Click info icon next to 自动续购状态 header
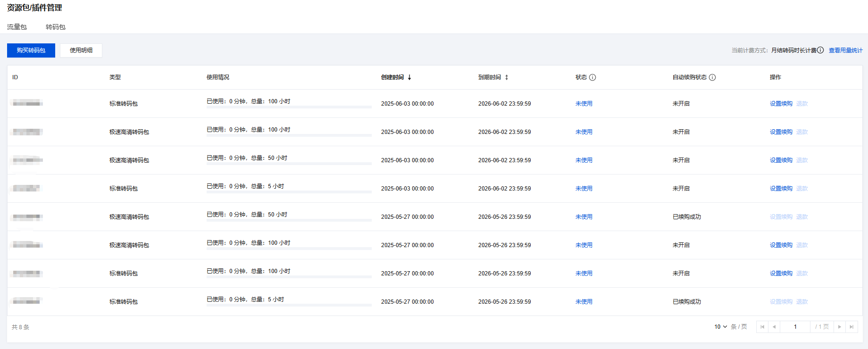Screen dimensions: 868x349 click(x=712, y=77)
